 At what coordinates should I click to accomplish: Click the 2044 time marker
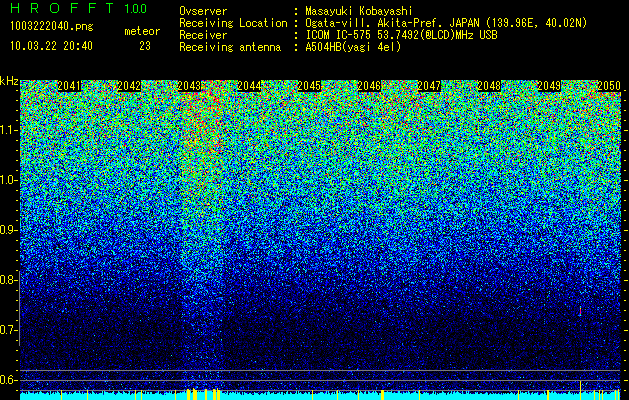(249, 86)
